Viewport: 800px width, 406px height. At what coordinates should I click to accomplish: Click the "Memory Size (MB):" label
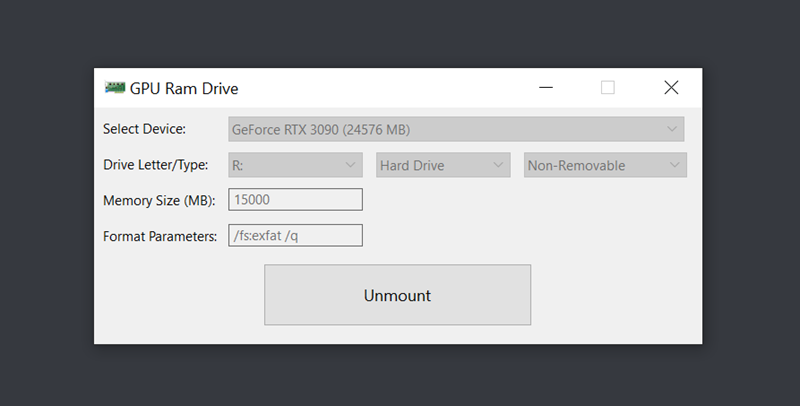(158, 200)
